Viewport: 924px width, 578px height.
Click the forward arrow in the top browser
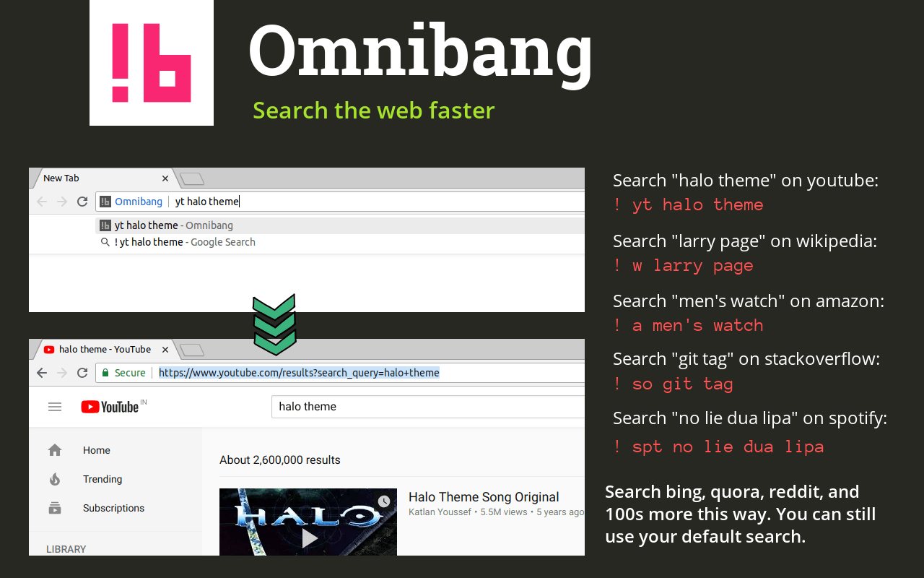point(61,201)
